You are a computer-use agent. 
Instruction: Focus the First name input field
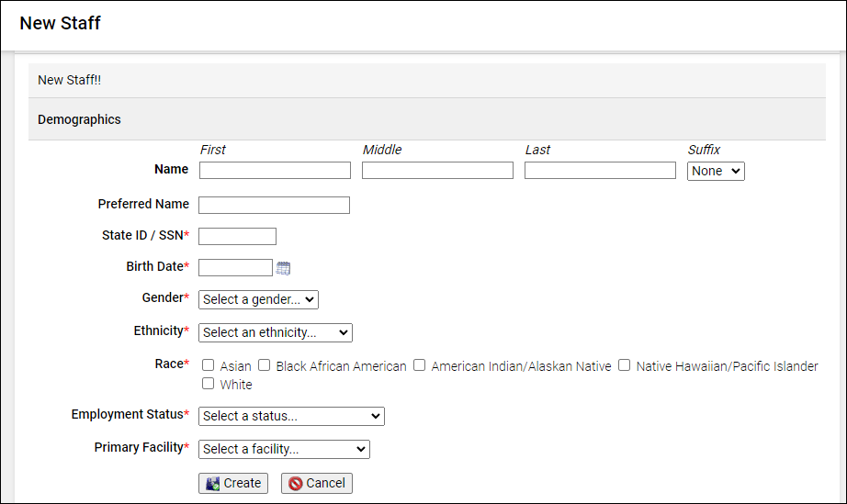[275, 171]
